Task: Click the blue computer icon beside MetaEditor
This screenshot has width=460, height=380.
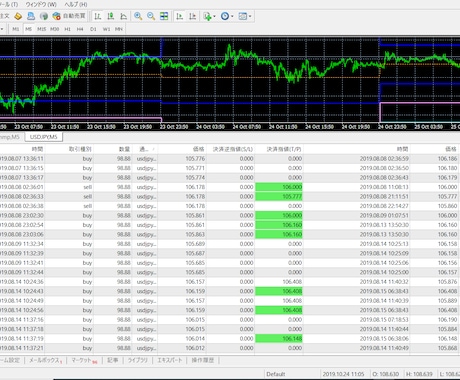Action: (31, 16)
